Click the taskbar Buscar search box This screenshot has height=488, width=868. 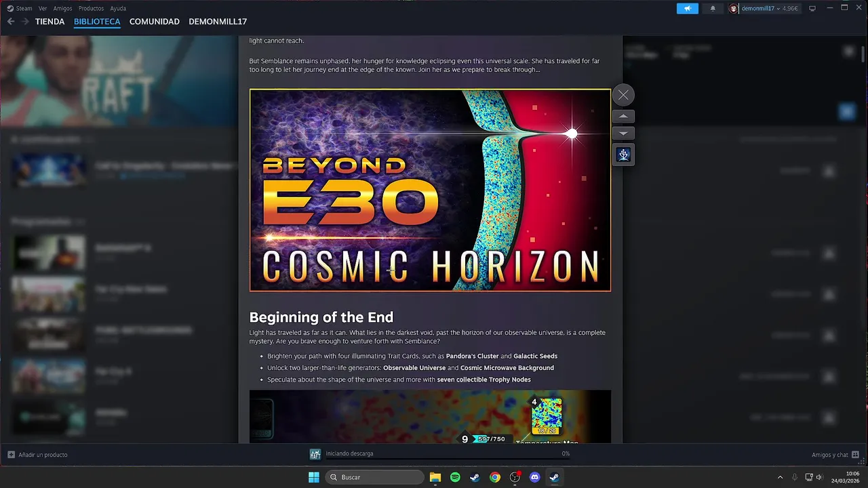point(375,477)
